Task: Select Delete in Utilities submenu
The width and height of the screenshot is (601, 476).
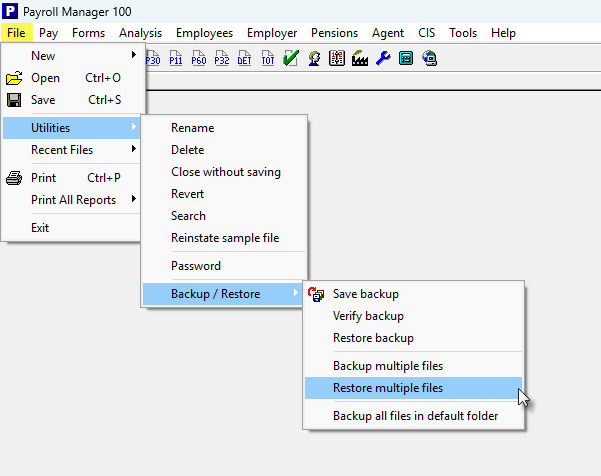Action: pyautogui.click(x=225, y=150)
